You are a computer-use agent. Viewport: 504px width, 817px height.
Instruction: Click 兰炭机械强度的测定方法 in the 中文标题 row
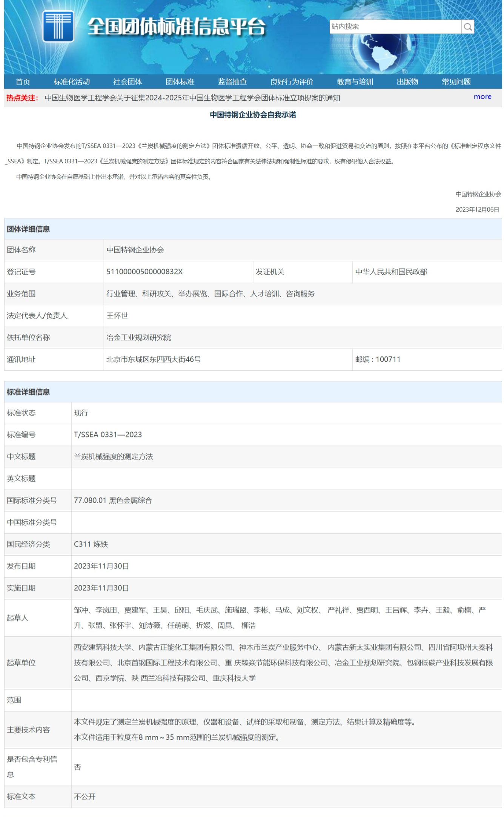click(x=114, y=457)
